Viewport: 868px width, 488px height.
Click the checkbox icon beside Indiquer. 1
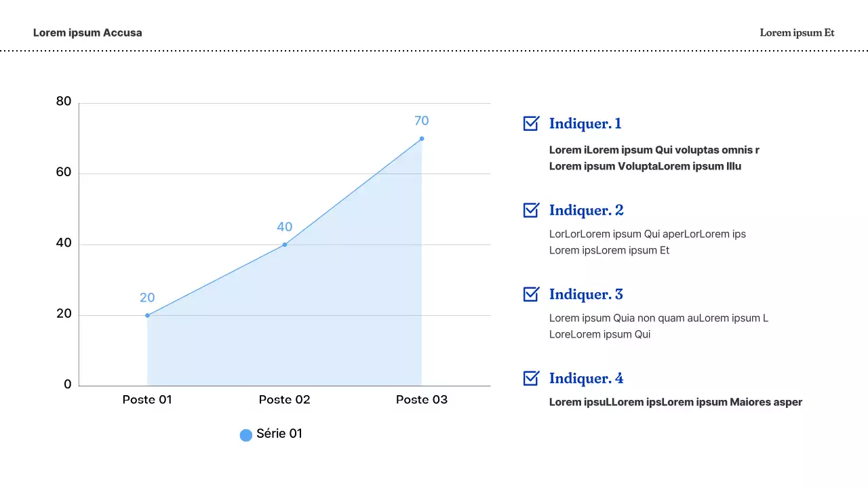531,123
